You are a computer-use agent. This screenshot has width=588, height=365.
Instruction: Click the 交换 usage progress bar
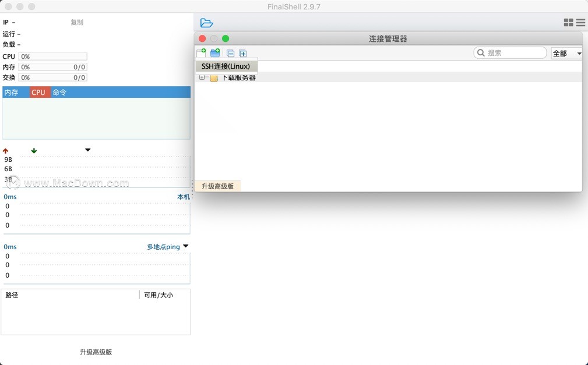(x=52, y=77)
